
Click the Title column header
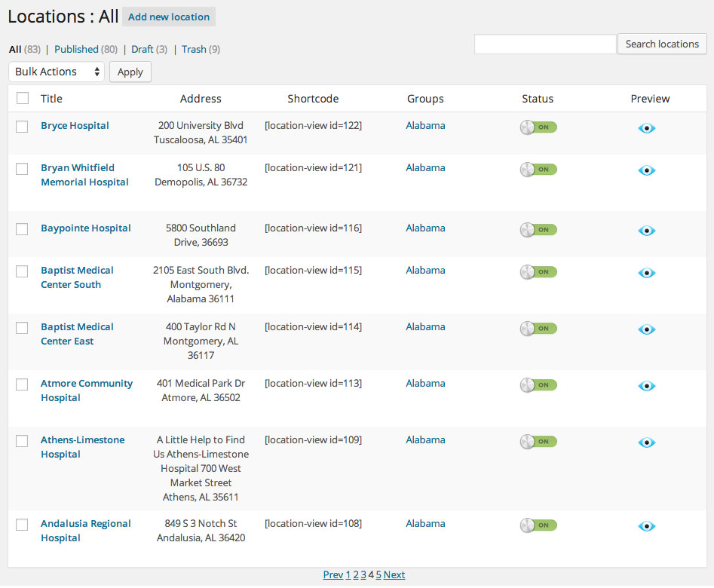(51, 99)
